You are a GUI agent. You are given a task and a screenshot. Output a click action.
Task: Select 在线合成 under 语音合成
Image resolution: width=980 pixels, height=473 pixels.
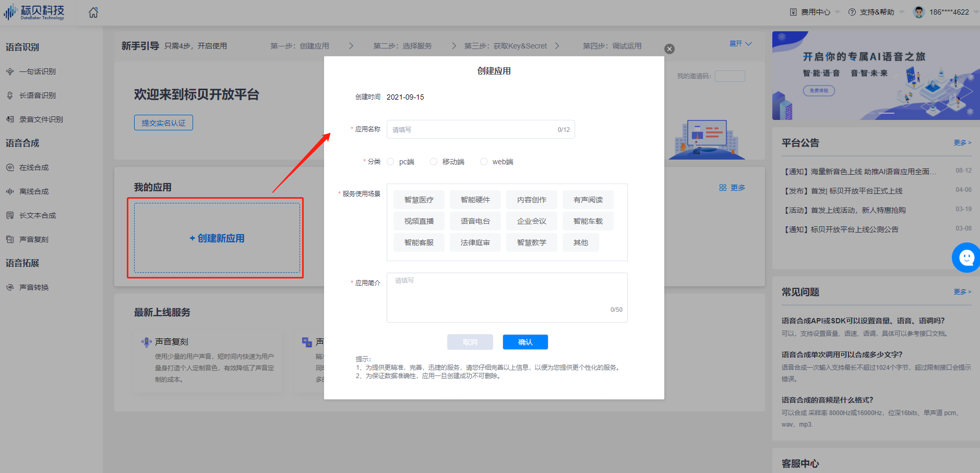click(34, 167)
